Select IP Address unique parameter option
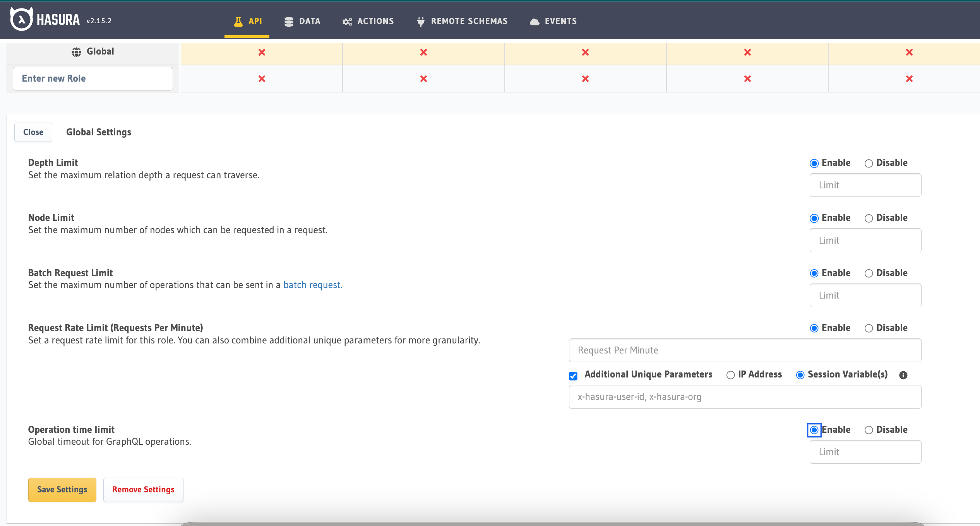The image size is (980, 526). pyautogui.click(x=730, y=374)
